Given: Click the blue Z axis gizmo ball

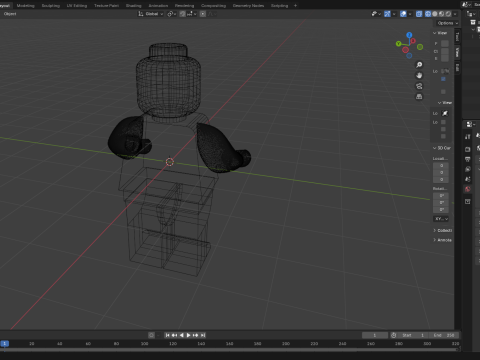Looking at the screenshot, I should (409, 35).
